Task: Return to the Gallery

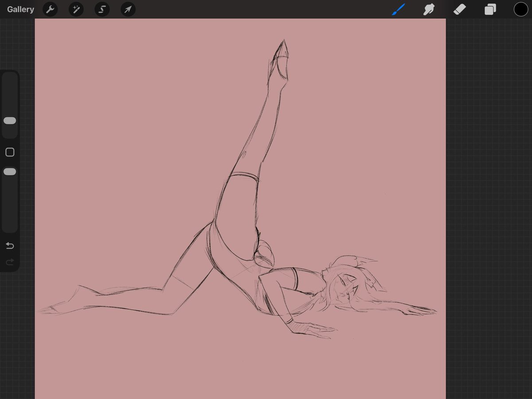Action: pyautogui.click(x=20, y=9)
